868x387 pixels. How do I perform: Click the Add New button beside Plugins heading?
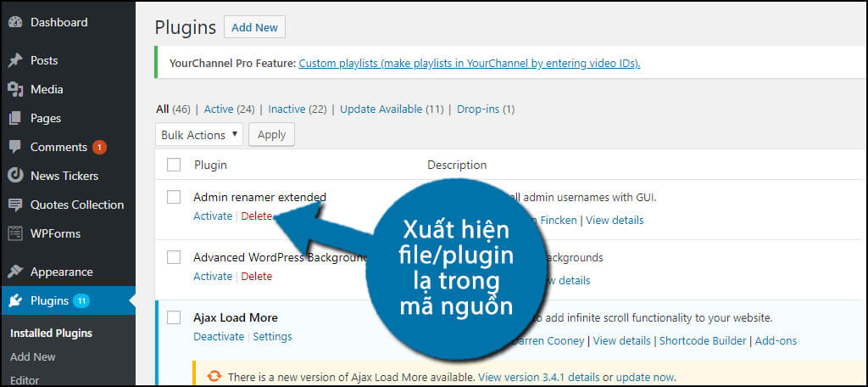(x=254, y=27)
